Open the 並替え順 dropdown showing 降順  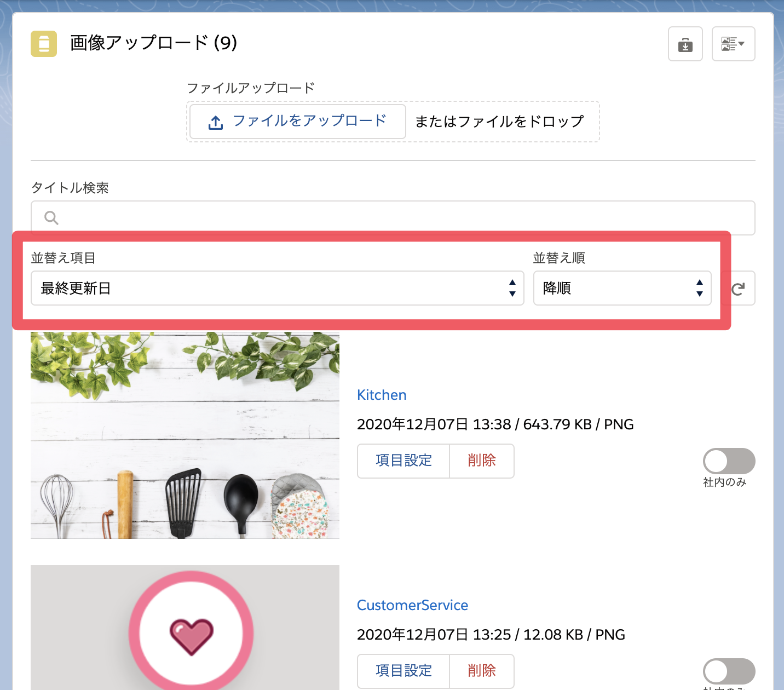pyautogui.click(x=622, y=288)
